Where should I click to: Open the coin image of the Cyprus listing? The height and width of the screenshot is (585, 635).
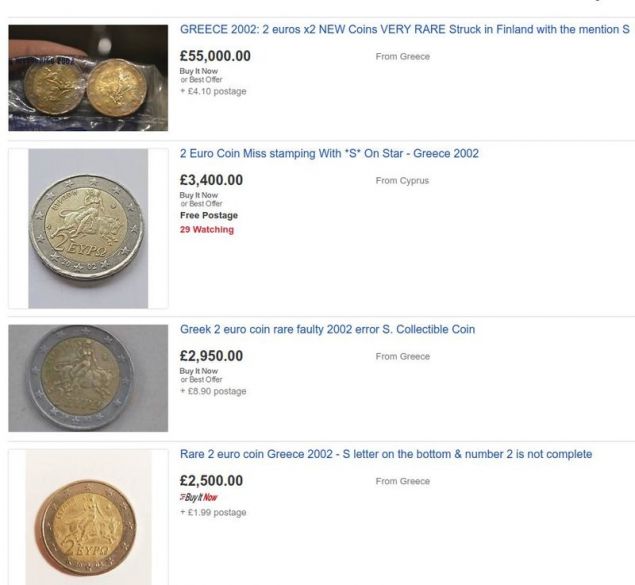tap(88, 228)
